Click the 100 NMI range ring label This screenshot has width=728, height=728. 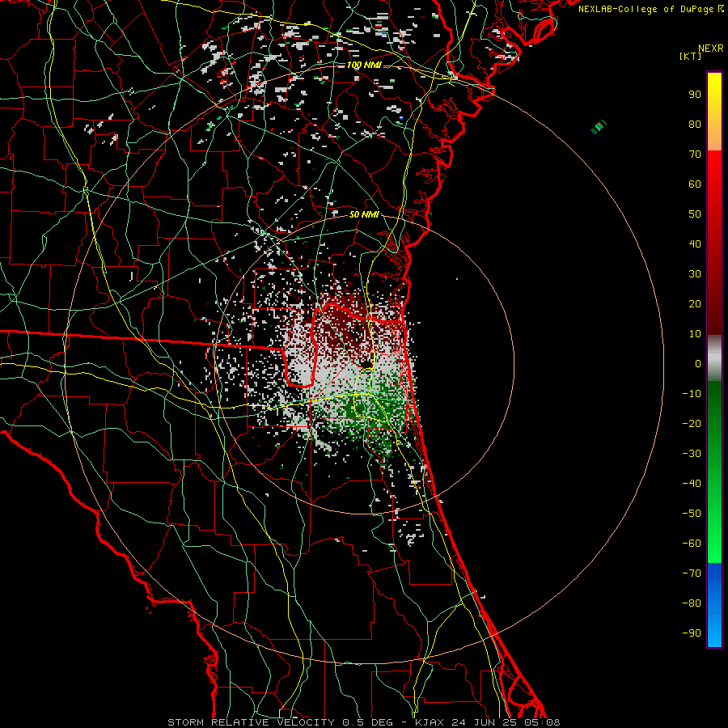pyautogui.click(x=364, y=65)
